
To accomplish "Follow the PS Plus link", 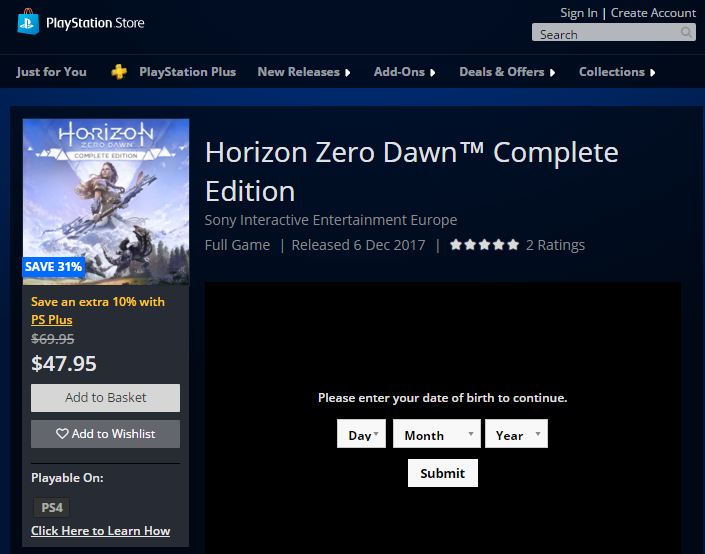I will coord(52,320).
